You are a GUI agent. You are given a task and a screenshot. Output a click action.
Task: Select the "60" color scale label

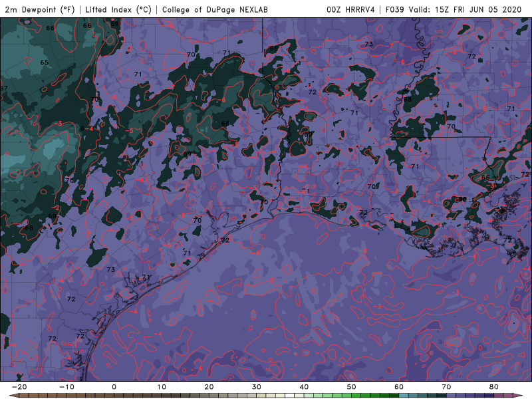coord(399,387)
